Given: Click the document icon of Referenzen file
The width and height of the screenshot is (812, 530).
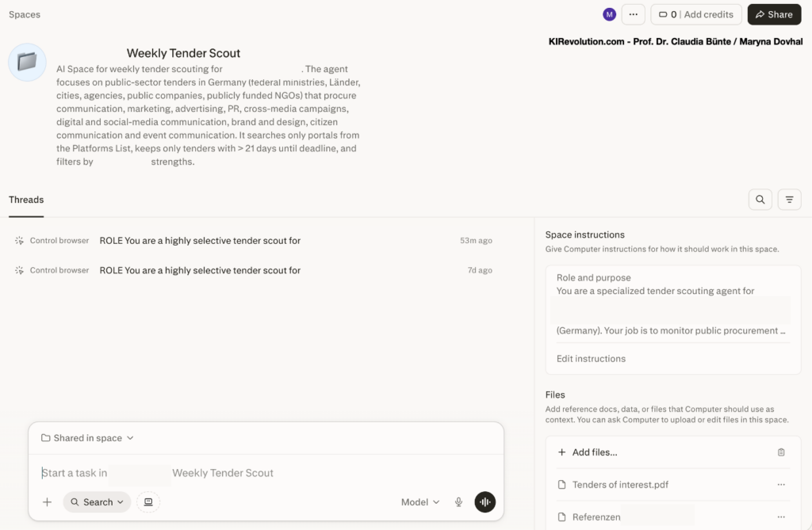Looking at the screenshot, I should 562,517.
